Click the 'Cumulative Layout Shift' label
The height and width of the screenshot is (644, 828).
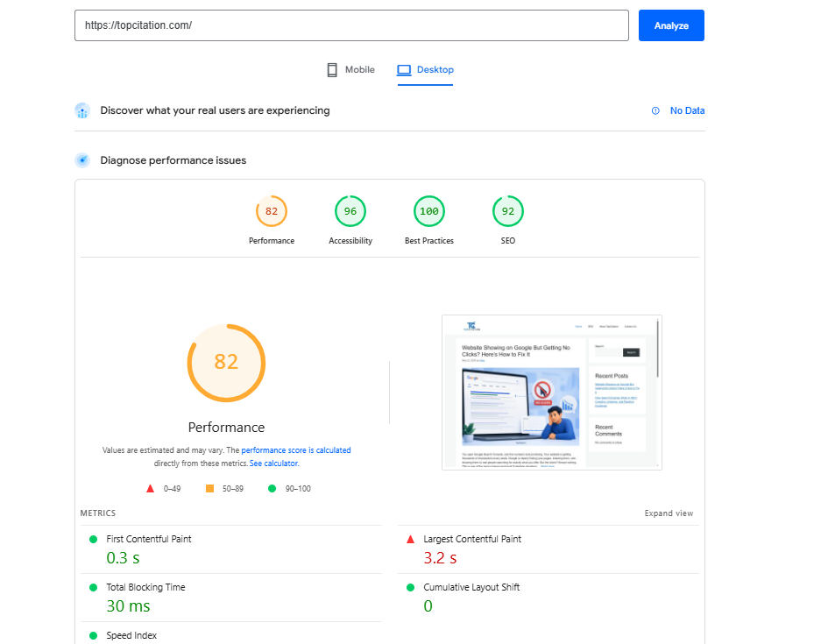[x=471, y=587]
